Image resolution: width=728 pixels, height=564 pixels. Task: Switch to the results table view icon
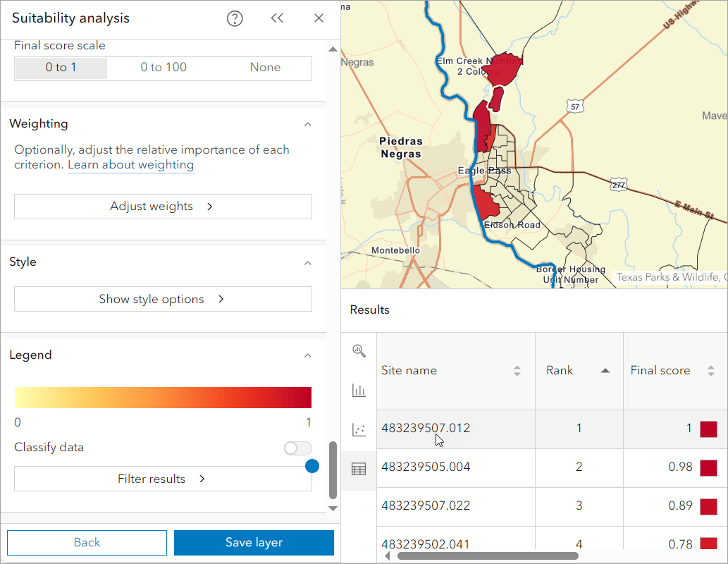359,469
